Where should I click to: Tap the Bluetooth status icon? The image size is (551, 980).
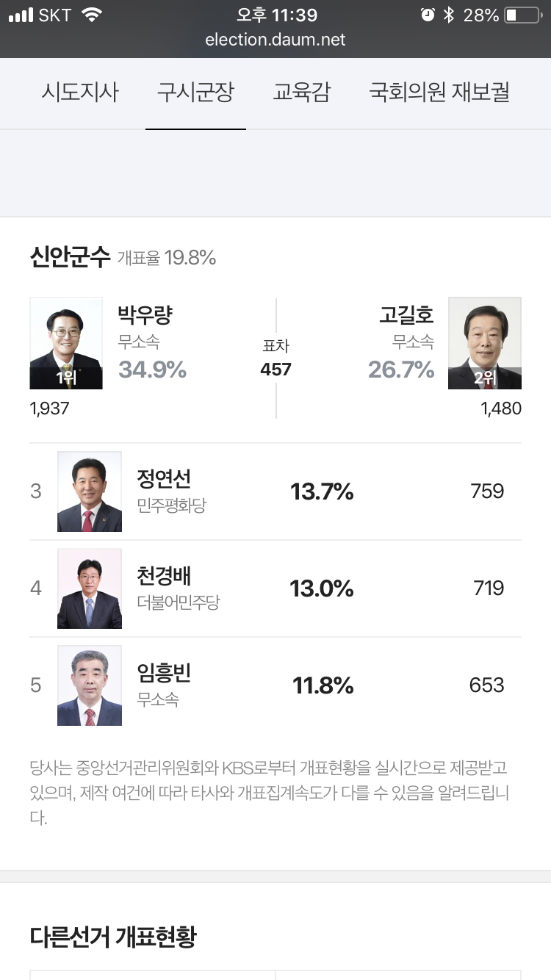[x=449, y=15]
